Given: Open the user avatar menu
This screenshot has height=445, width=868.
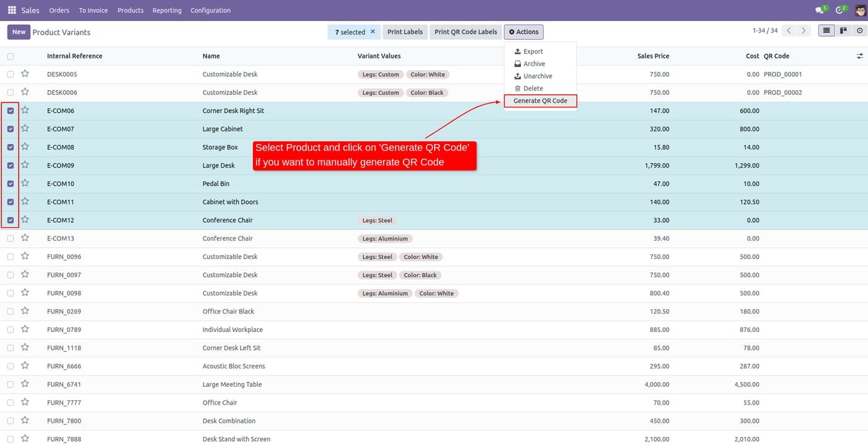Looking at the screenshot, I should [x=859, y=10].
